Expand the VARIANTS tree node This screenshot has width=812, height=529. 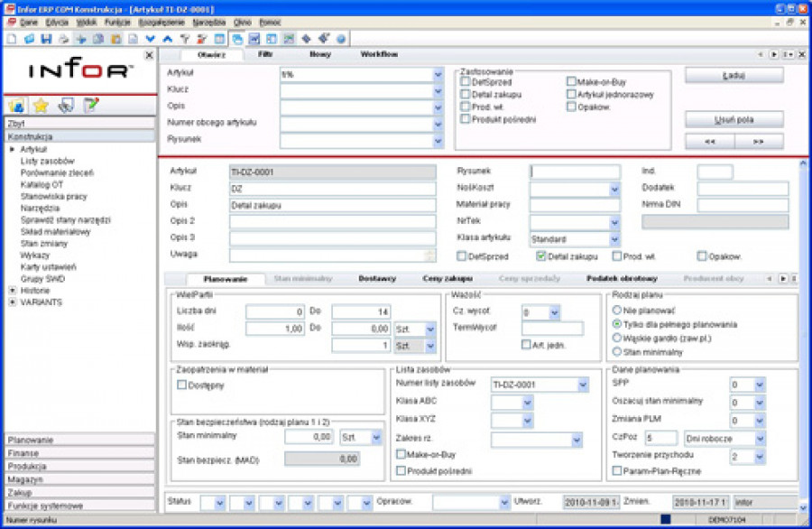(x=13, y=302)
